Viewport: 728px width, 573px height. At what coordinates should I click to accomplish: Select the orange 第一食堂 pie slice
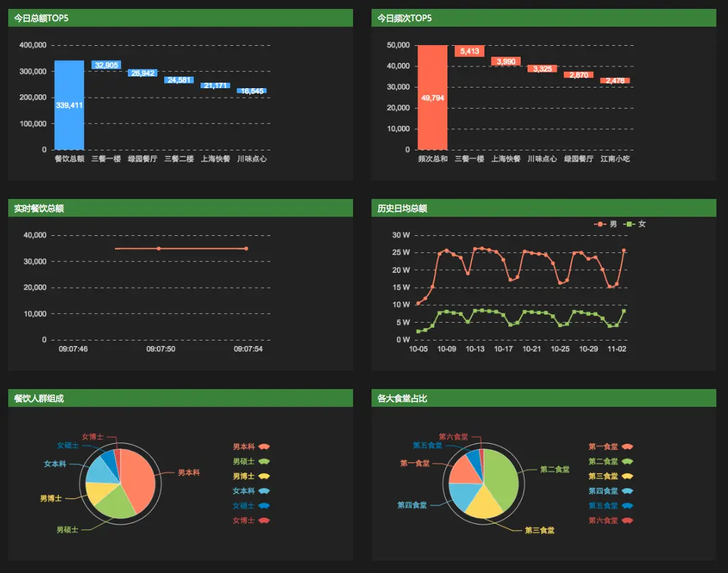(465, 471)
